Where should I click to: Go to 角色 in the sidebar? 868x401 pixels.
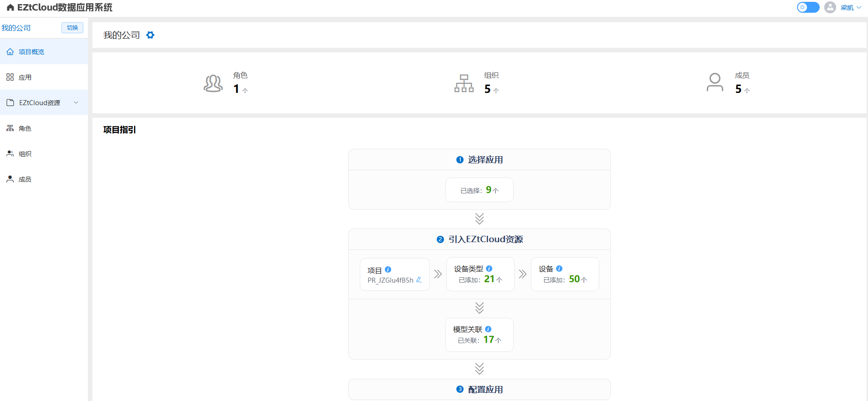pyautogui.click(x=25, y=128)
